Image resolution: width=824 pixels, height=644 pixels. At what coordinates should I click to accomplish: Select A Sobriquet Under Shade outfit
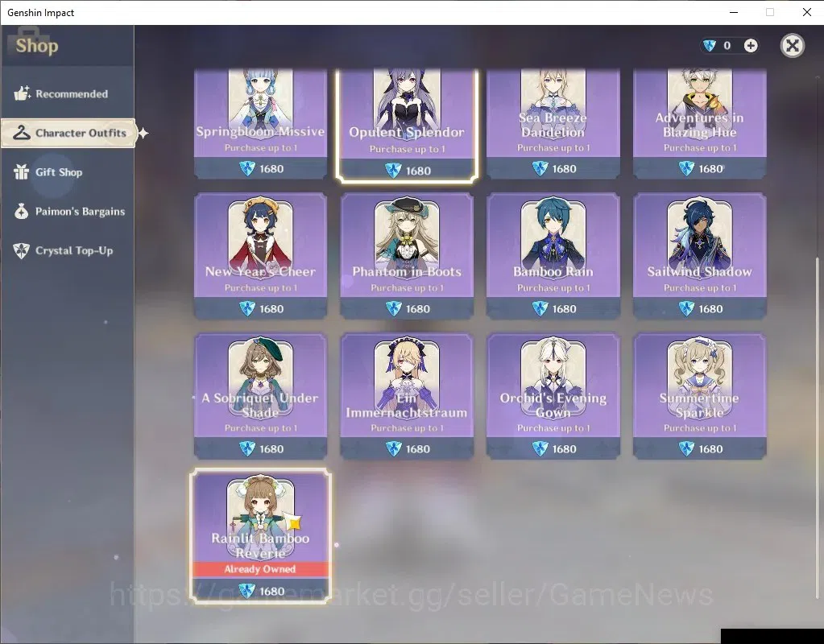261,396
